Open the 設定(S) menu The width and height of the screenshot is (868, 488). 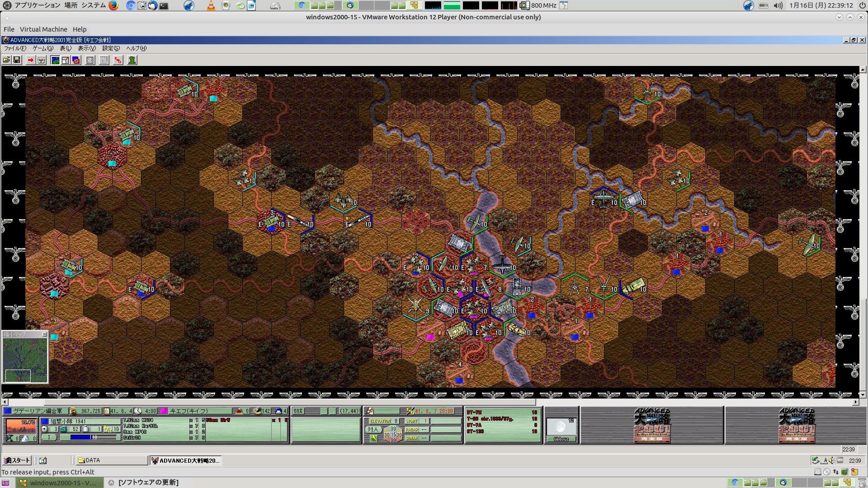111,48
